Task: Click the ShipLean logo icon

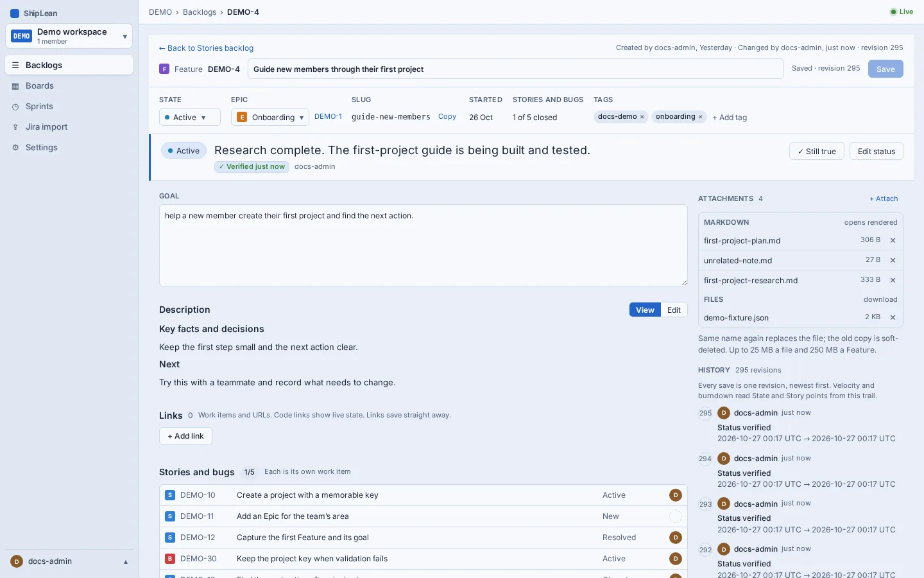Action: (15, 13)
